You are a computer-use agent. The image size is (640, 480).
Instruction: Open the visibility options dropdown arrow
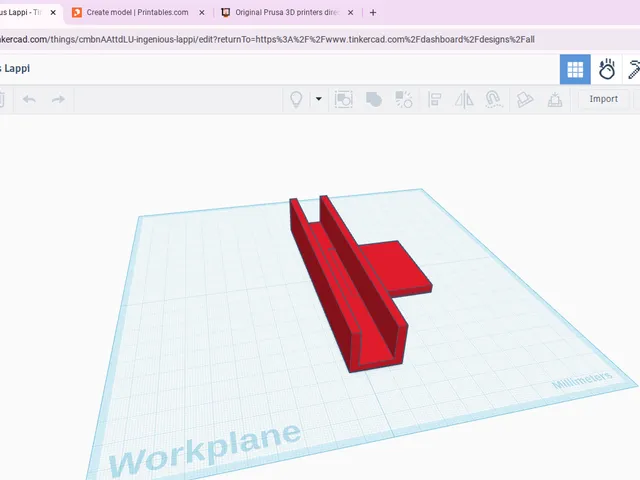pyautogui.click(x=319, y=99)
